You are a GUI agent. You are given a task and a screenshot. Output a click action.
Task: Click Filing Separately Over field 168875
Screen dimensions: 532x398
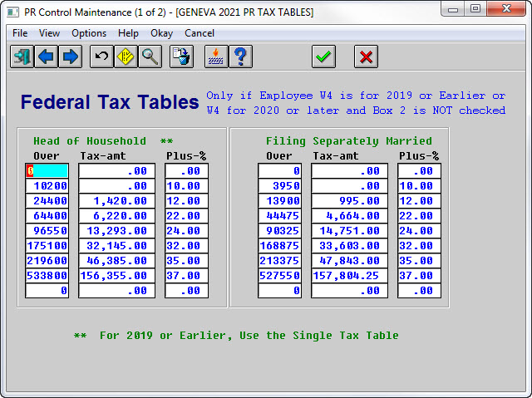tap(279, 245)
